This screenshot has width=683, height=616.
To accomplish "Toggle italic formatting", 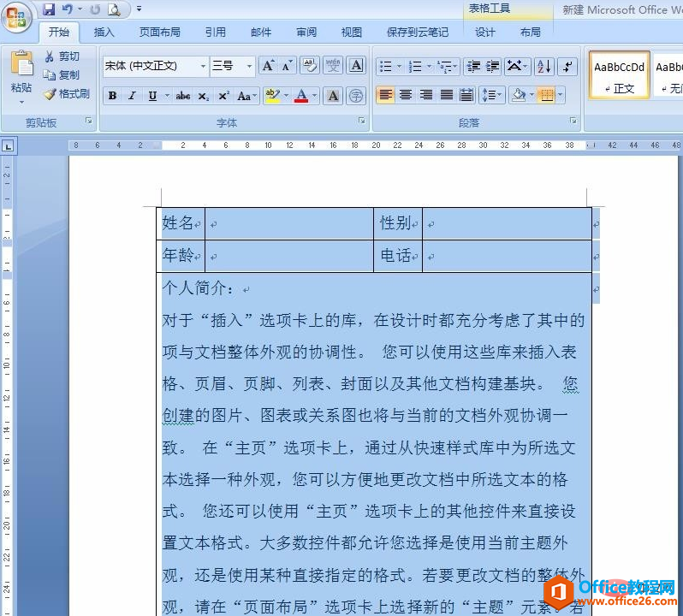I will point(132,96).
